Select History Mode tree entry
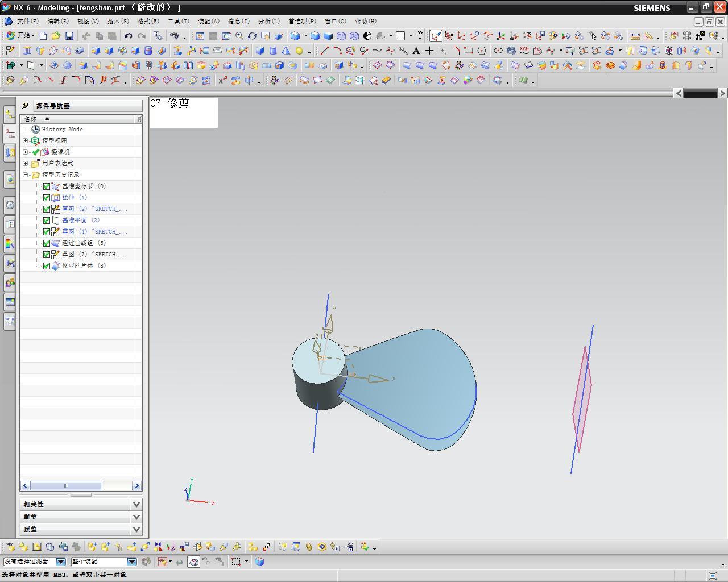The image size is (728, 582). [62, 129]
